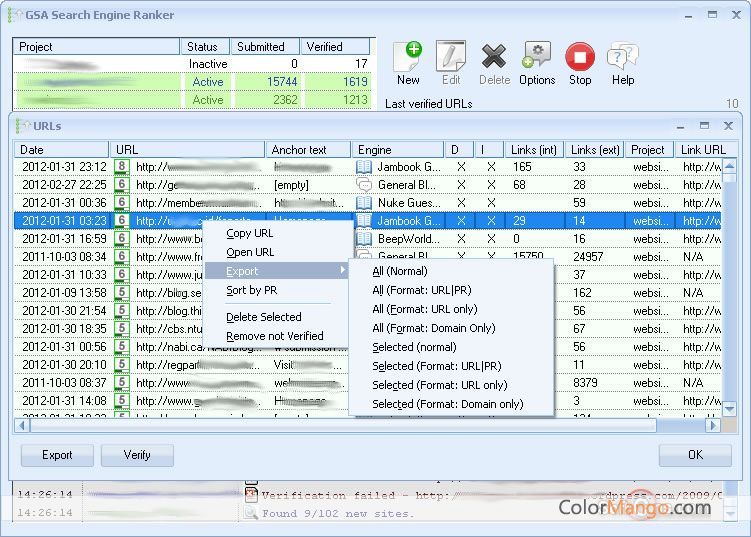Open the Options gear icon

coord(537,57)
